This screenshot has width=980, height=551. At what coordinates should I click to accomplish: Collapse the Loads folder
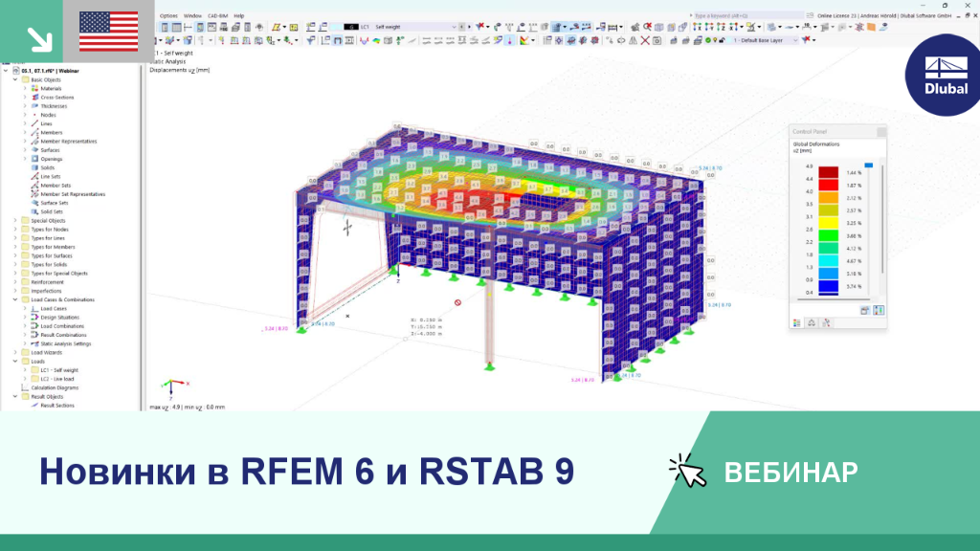click(15, 361)
